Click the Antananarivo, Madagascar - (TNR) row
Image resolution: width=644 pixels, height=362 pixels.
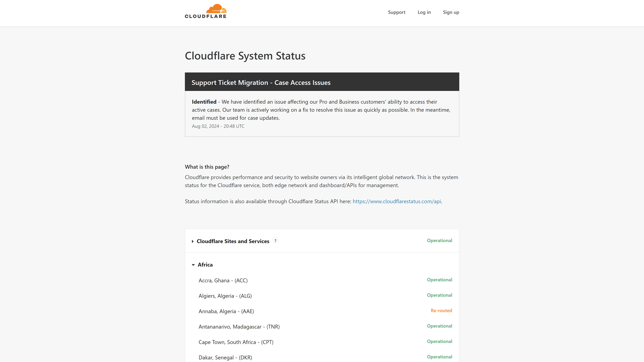click(x=239, y=326)
